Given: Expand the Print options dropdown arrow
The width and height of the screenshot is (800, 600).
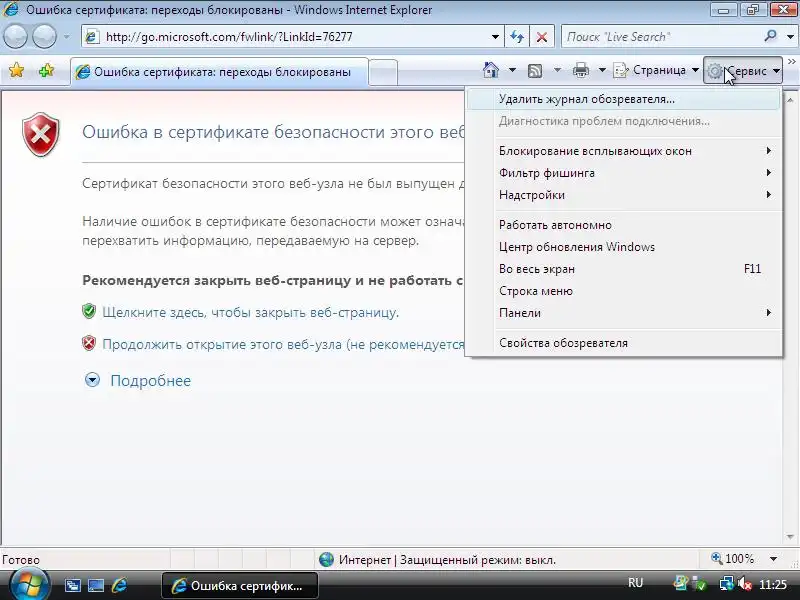Looking at the screenshot, I should tap(602, 70).
